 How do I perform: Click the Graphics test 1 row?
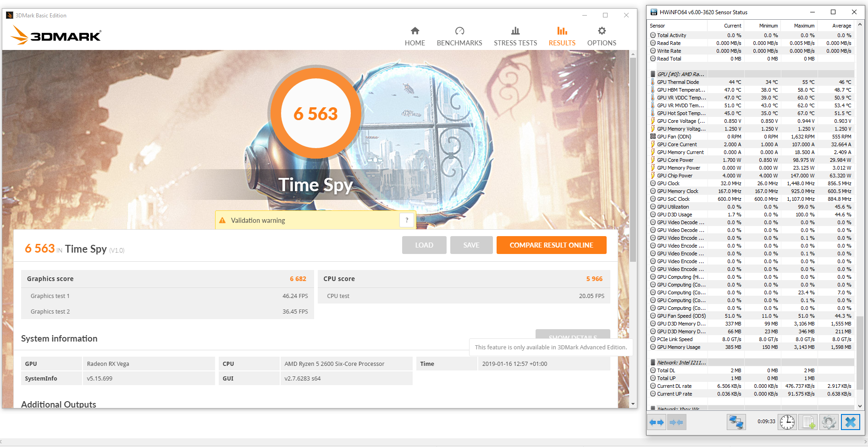click(168, 296)
